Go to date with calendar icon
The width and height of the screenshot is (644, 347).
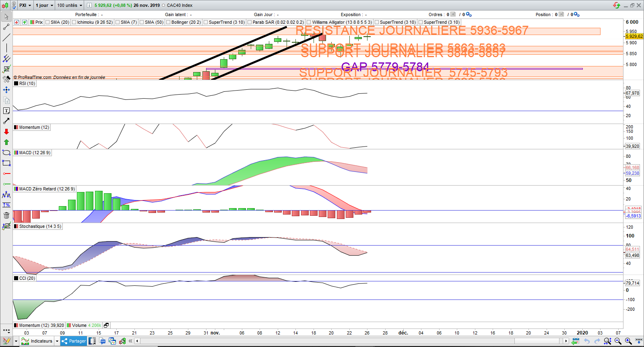pos(576,341)
